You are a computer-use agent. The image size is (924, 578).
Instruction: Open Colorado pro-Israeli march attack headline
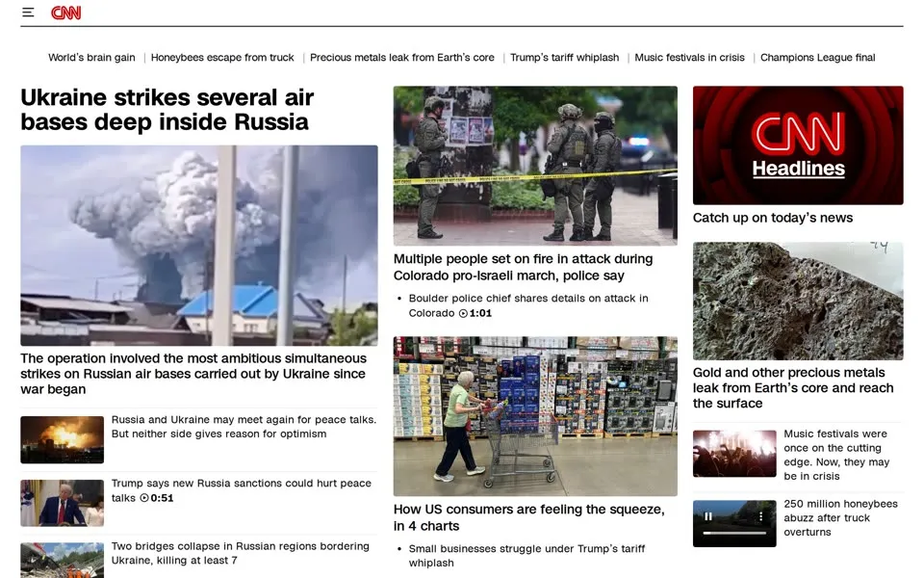coord(524,267)
